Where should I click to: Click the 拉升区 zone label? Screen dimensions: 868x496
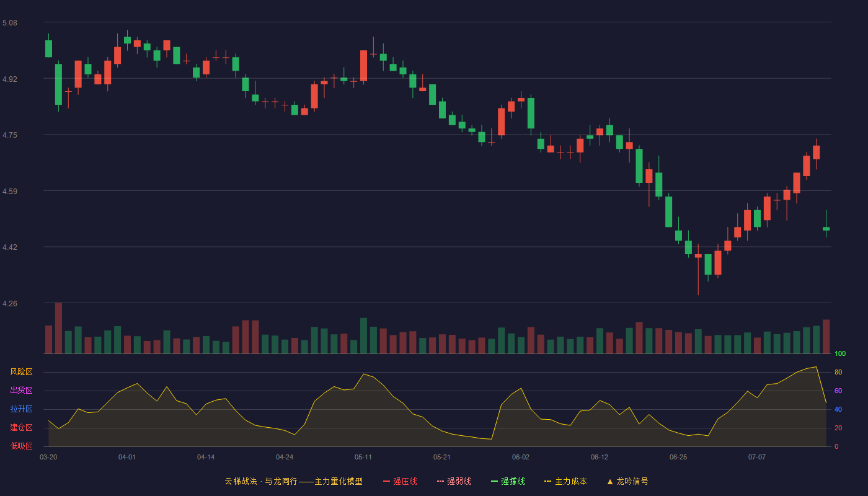coord(21,409)
